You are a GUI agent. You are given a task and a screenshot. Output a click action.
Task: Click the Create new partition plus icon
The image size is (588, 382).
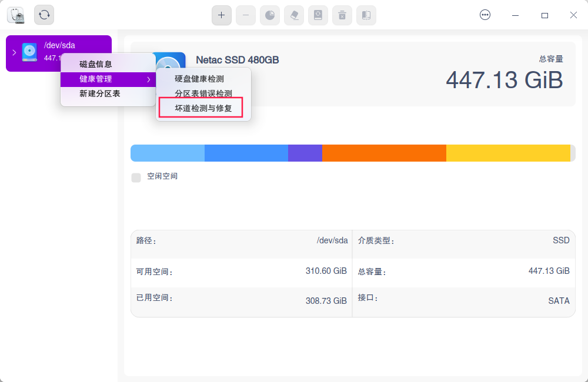point(222,15)
